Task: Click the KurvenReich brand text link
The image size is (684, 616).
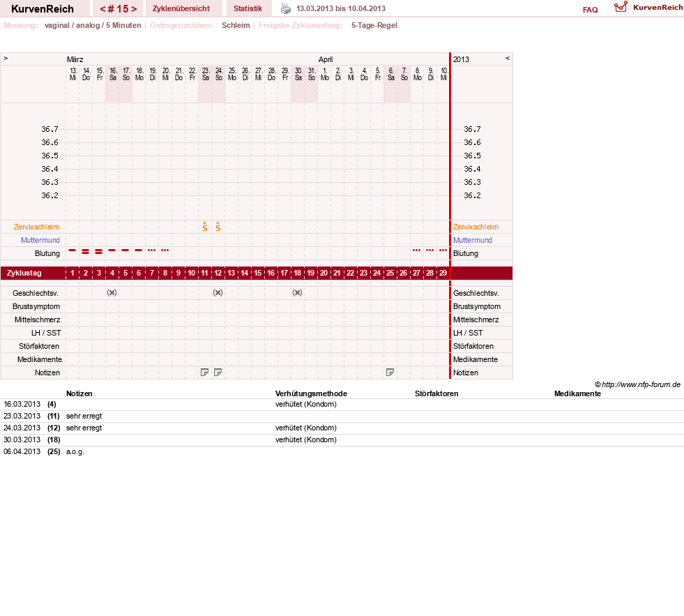Action: coord(658,7)
